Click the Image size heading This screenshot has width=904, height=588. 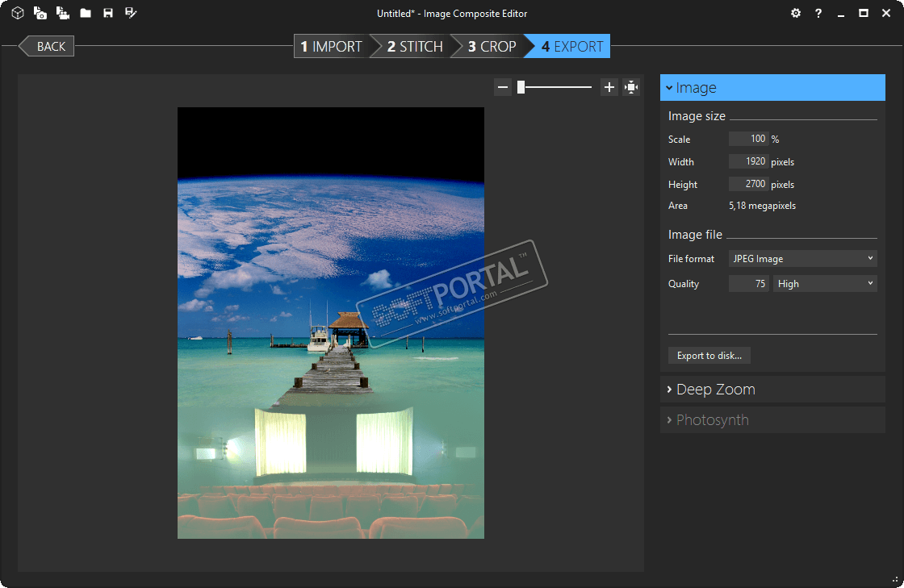(x=697, y=116)
